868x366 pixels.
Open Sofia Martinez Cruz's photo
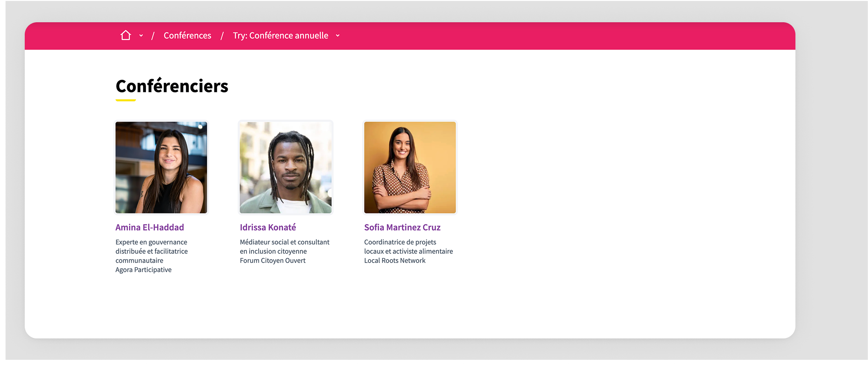(x=410, y=167)
